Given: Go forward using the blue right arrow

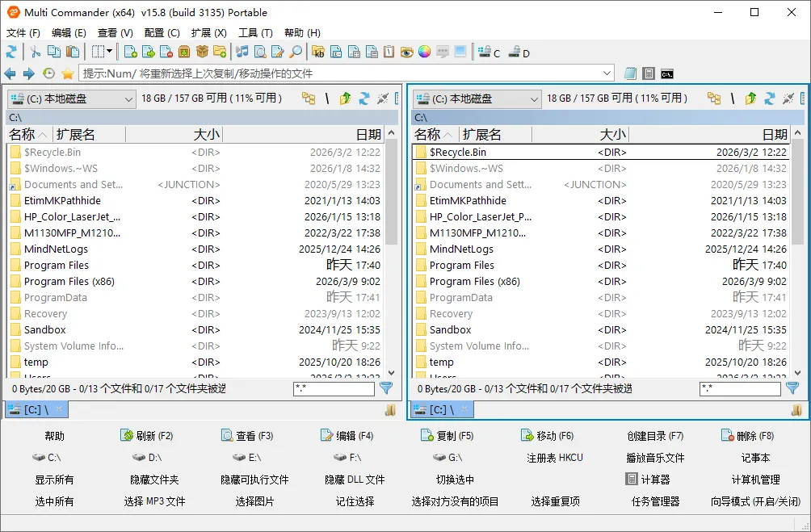Looking at the screenshot, I should click(x=29, y=73).
